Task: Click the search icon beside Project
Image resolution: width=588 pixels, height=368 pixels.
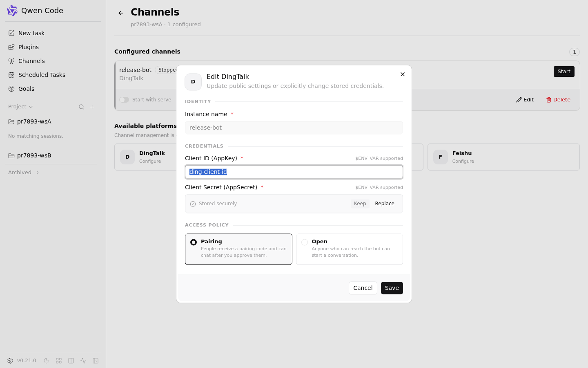Action: (x=81, y=107)
